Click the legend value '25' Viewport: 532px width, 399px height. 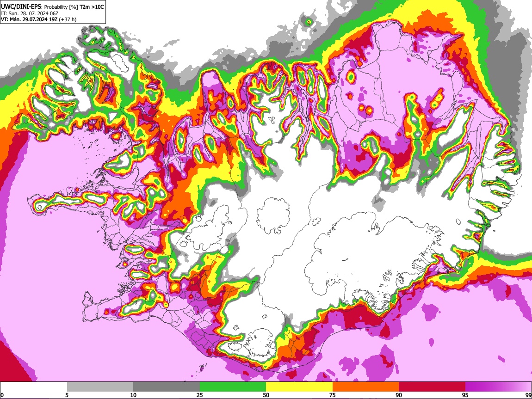pyautogui.click(x=199, y=395)
